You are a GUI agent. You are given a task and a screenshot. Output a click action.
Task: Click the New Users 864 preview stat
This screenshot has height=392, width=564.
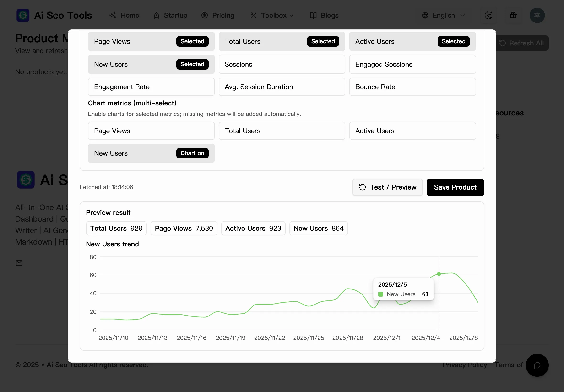pos(319,228)
